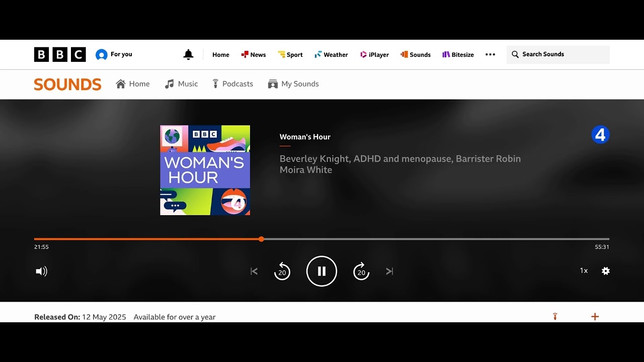Expand the more menu ellipsis
This screenshot has width=644, height=362.
[x=490, y=54]
